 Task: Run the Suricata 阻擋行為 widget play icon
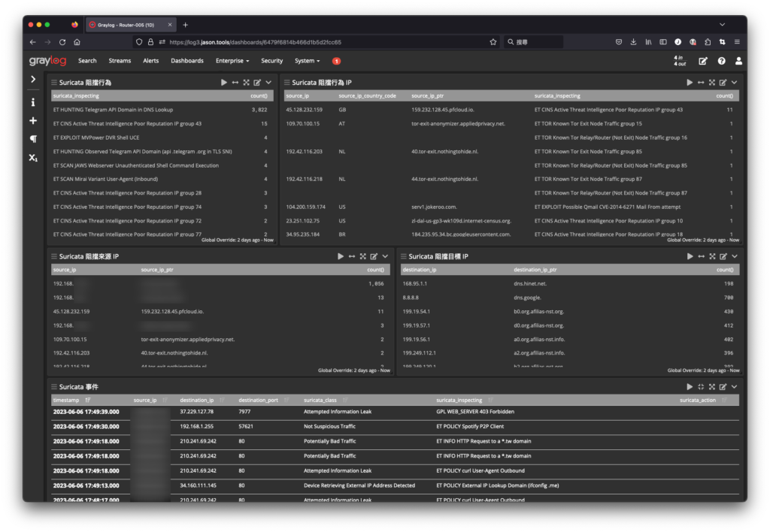[224, 83]
